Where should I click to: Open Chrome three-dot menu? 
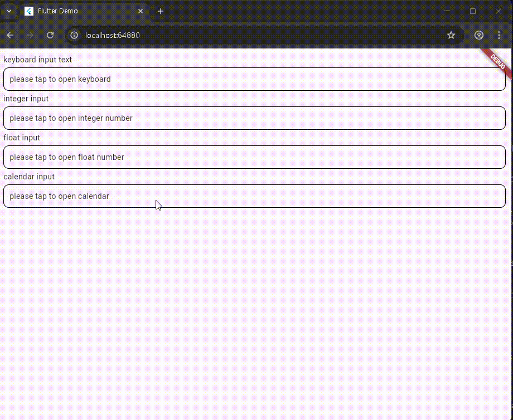[499, 35]
